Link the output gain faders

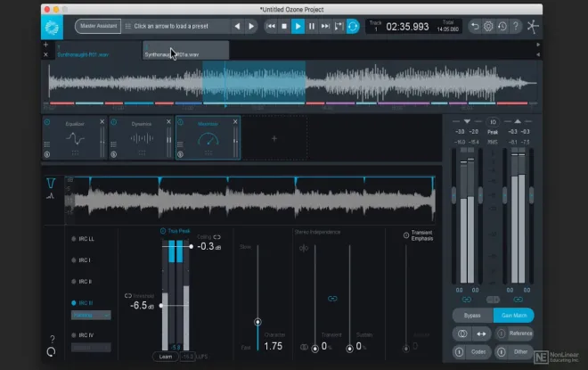[x=519, y=300]
